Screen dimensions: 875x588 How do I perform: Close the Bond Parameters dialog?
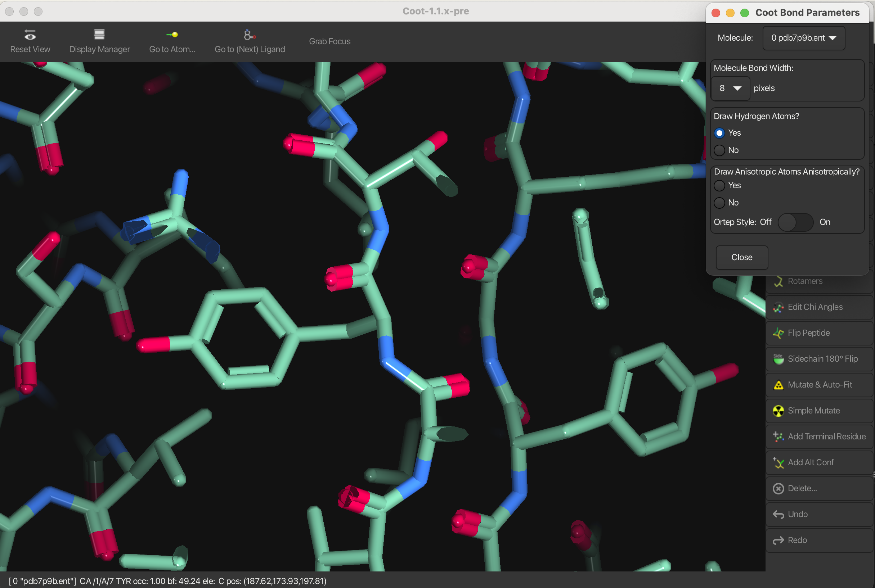coord(741,257)
